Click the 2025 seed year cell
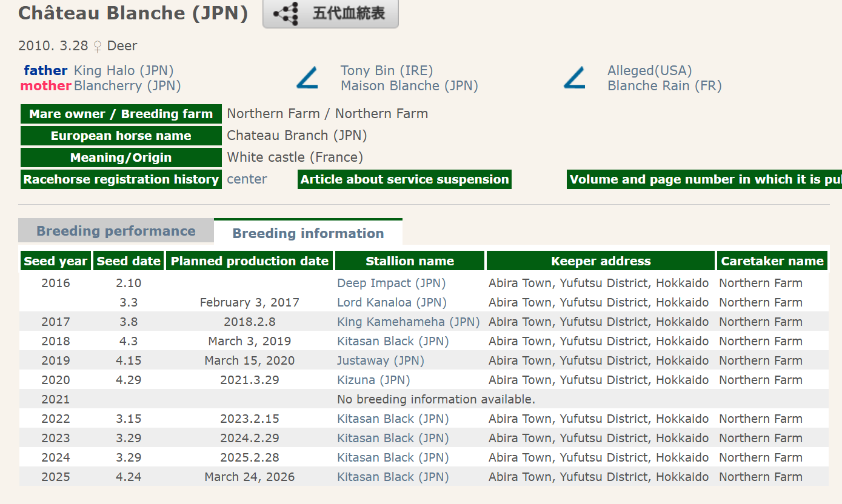842x504 pixels. click(56, 477)
